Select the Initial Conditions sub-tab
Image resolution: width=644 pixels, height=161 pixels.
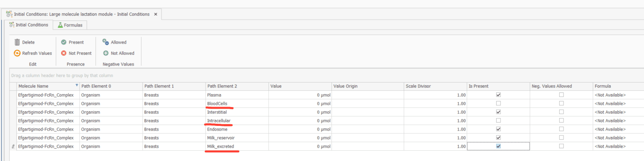click(x=28, y=25)
